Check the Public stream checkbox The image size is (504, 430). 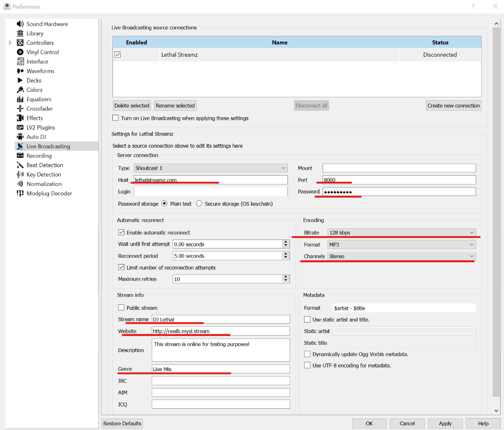tap(121, 307)
